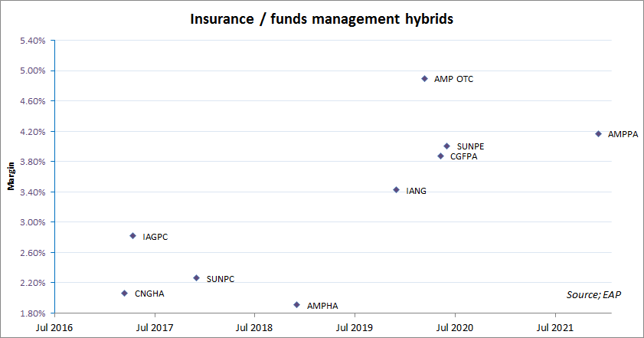Select the CNGHA data label
The image size is (644, 338).
(x=149, y=294)
